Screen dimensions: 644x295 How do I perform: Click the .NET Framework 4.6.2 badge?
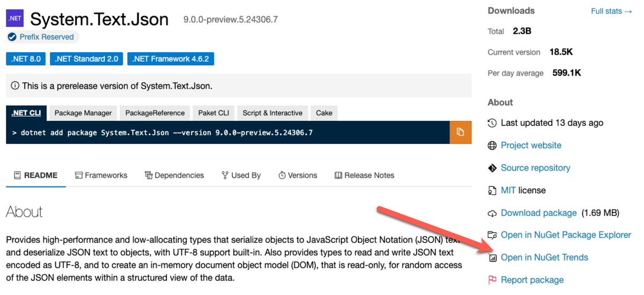pos(171,59)
